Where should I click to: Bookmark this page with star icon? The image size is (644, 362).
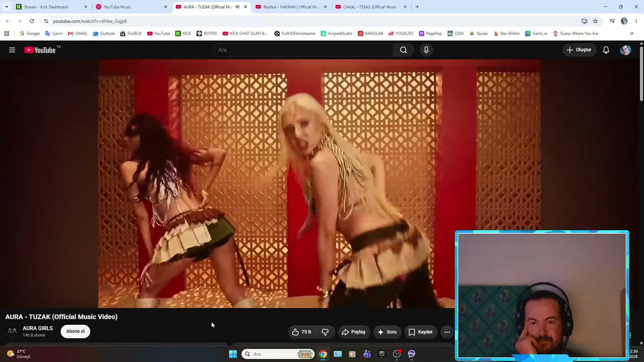coord(595,21)
